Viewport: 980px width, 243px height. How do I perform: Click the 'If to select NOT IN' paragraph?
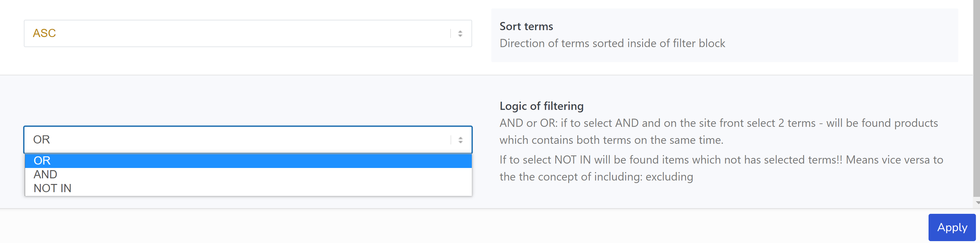721,168
